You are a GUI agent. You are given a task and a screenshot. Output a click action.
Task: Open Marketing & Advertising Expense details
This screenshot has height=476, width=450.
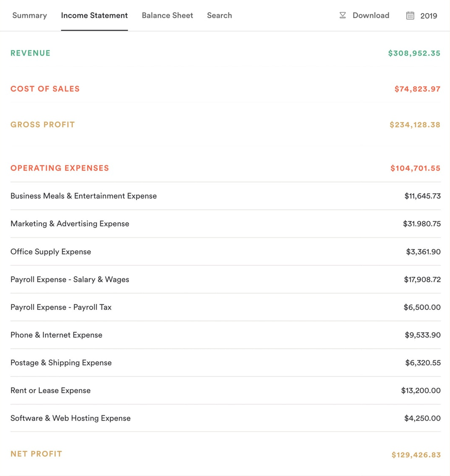pos(70,224)
